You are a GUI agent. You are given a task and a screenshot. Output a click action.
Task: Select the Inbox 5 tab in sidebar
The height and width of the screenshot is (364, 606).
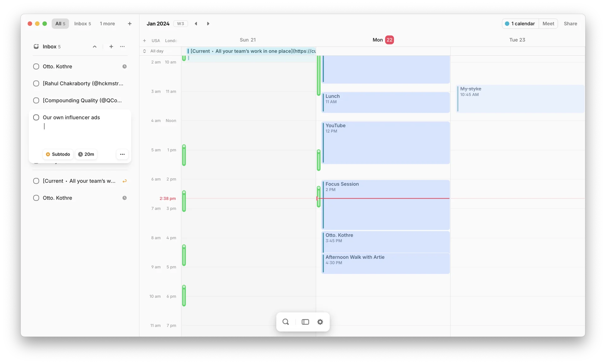83,23
